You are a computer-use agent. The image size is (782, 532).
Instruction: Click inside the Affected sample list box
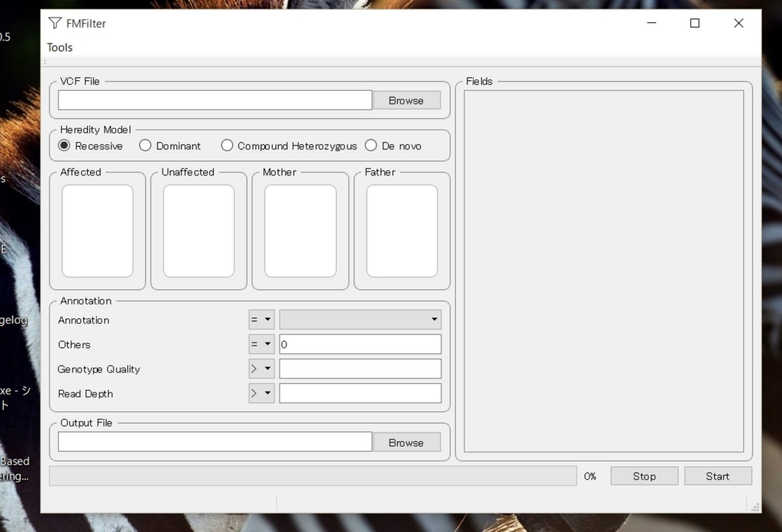click(97, 231)
